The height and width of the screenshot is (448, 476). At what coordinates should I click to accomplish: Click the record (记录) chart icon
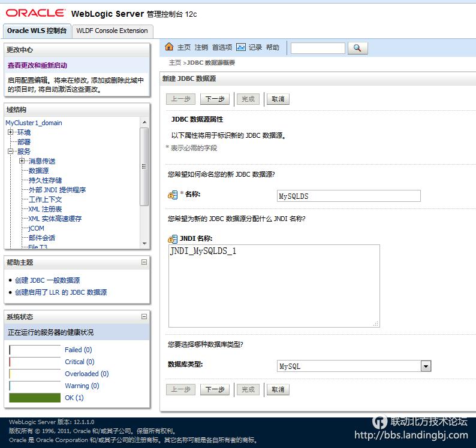tap(241, 47)
